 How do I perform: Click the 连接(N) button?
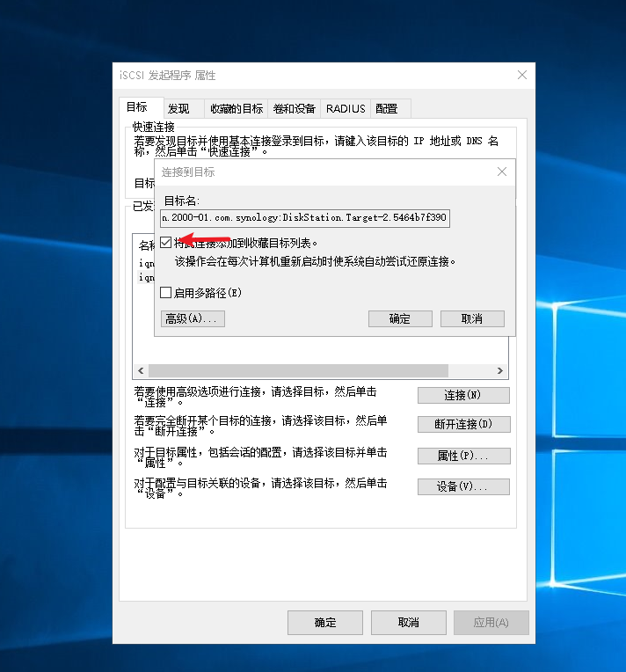[x=463, y=396]
